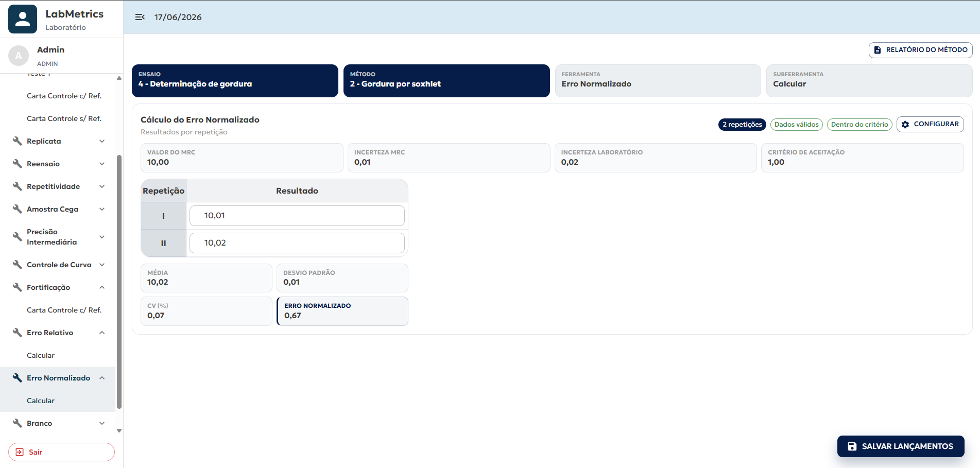980x468 pixels.
Task: Click the Repetitividade wrench icon
Action: 17,186
